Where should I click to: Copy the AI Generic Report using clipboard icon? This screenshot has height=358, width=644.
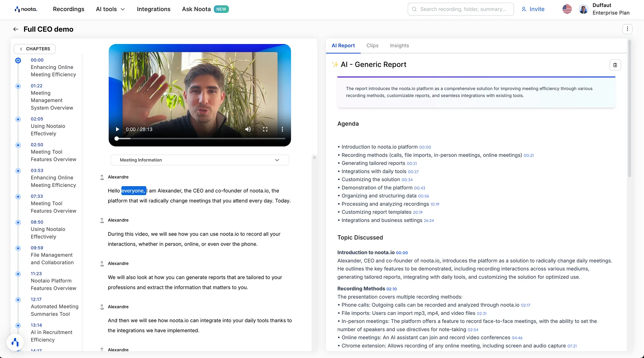pyautogui.click(x=615, y=65)
